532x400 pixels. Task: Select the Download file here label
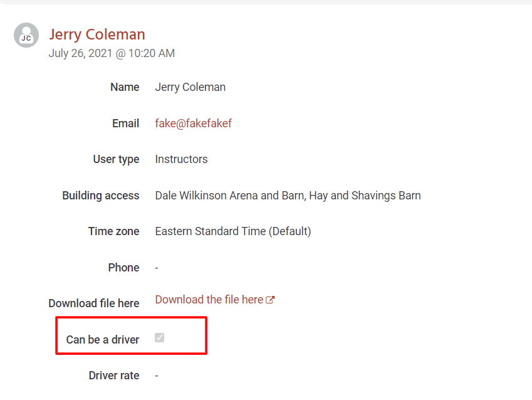94,303
